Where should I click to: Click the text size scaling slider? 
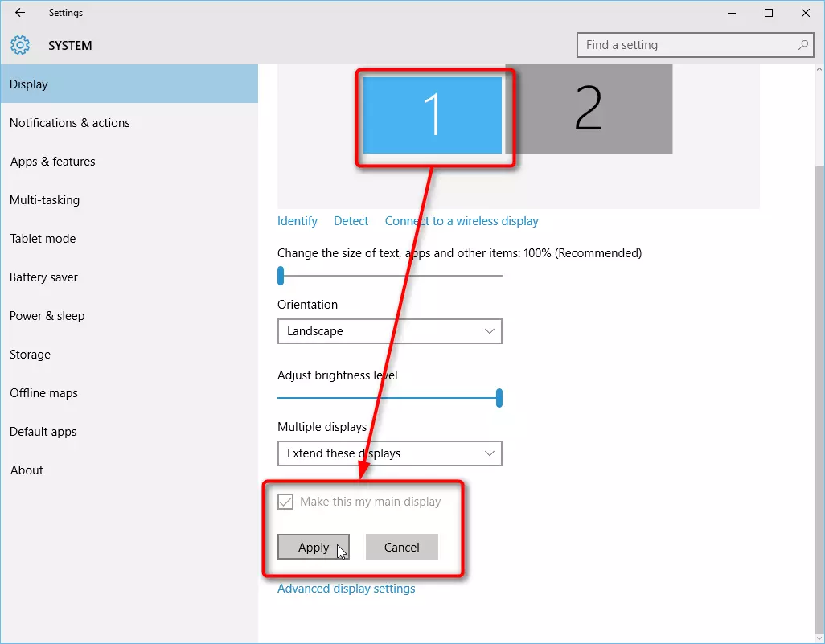tap(390, 275)
